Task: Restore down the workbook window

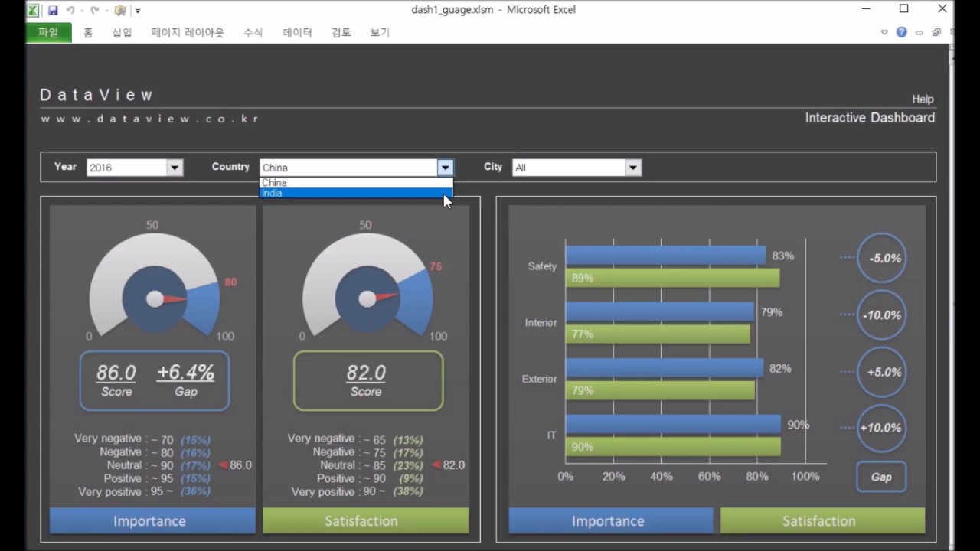Action: (x=936, y=32)
